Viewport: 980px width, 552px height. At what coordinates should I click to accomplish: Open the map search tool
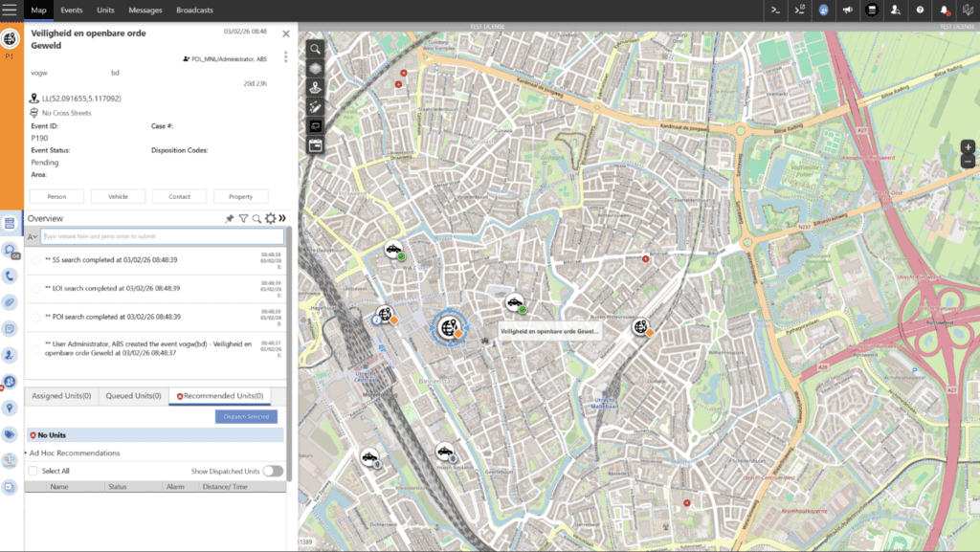(x=316, y=48)
